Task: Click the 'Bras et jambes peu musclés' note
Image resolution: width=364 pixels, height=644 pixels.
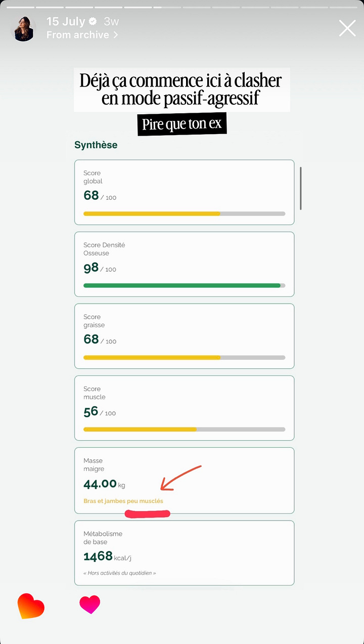Action: tap(123, 501)
